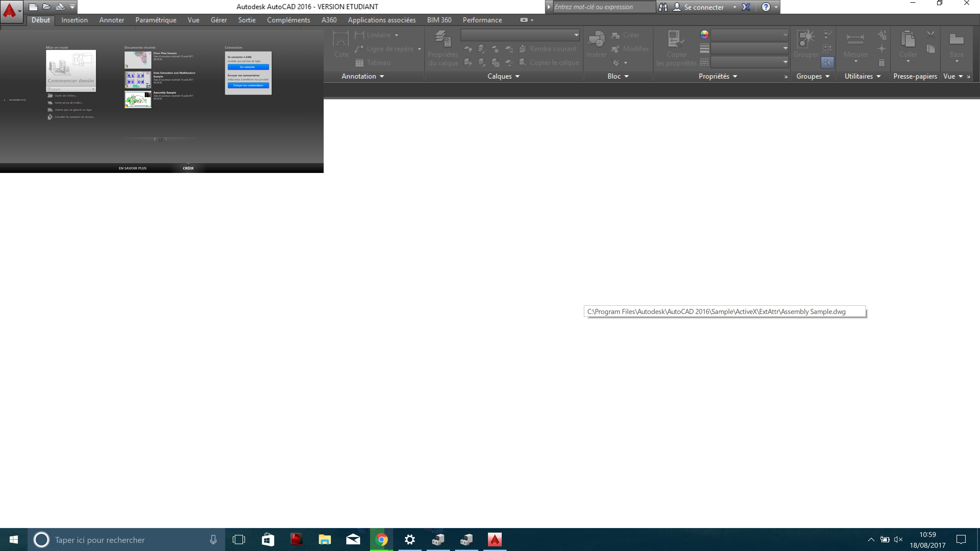This screenshot has height=551, width=980.
Task: Click the Ligne de repère leader icon
Action: coord(359,49)
